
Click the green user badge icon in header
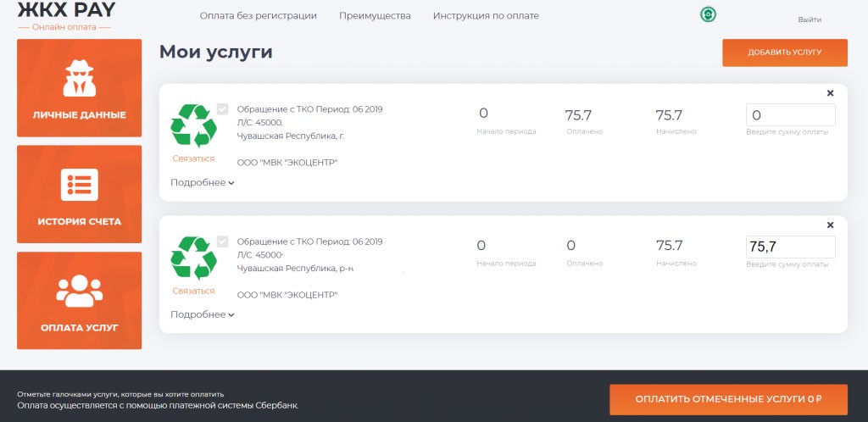[x=707, y=15]
